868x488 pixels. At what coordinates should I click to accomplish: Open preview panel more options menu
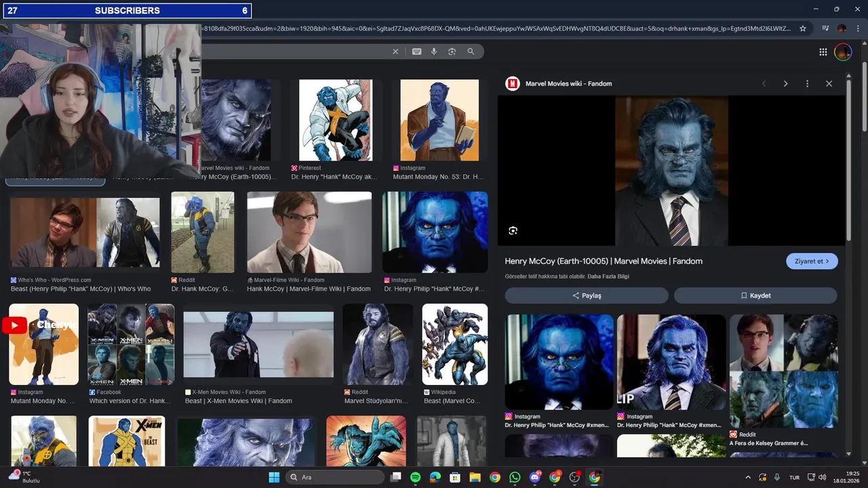pyautogui.click(x=807, y=83)
